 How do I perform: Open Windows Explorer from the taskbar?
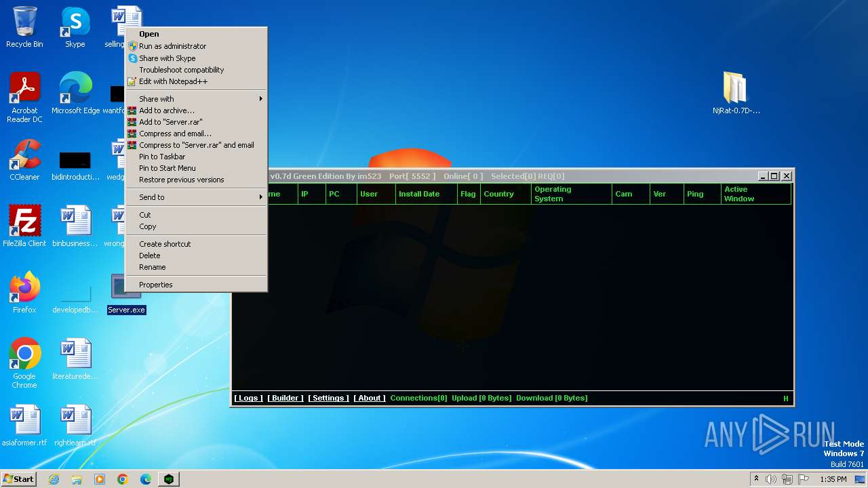[77, 479]
